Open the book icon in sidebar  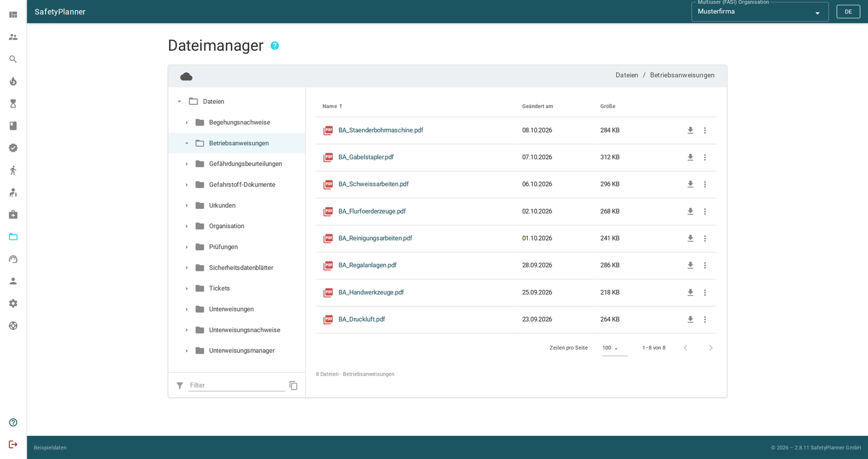click(13, 126)
